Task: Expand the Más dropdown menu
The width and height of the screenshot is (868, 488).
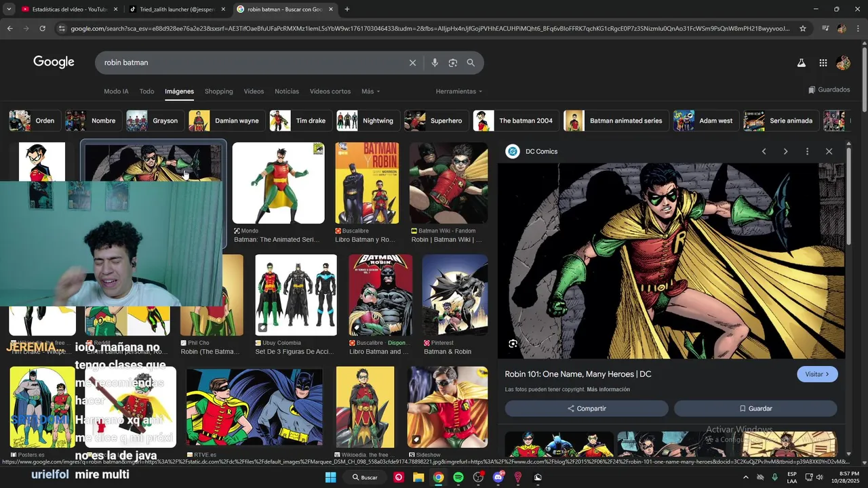Action: [x=370, y=91]
